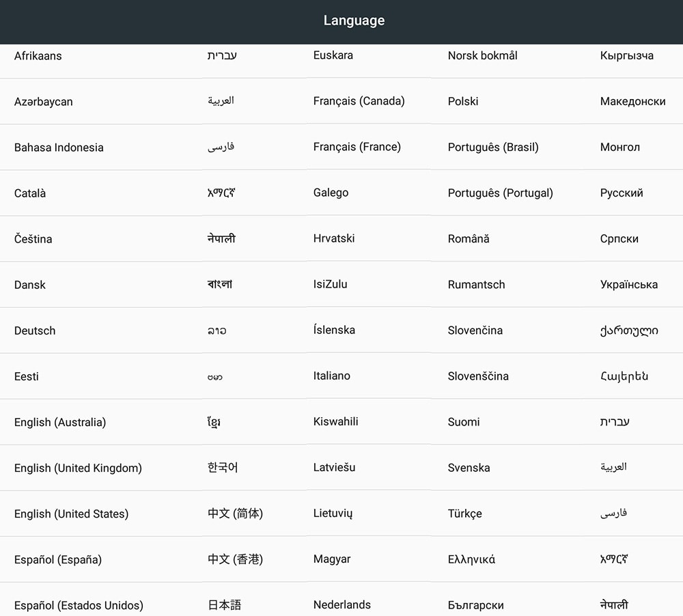The height and width of the screenshot is (616, 683).
Task: Pick 中文 (香港) option
Action: tap(235, 559)
